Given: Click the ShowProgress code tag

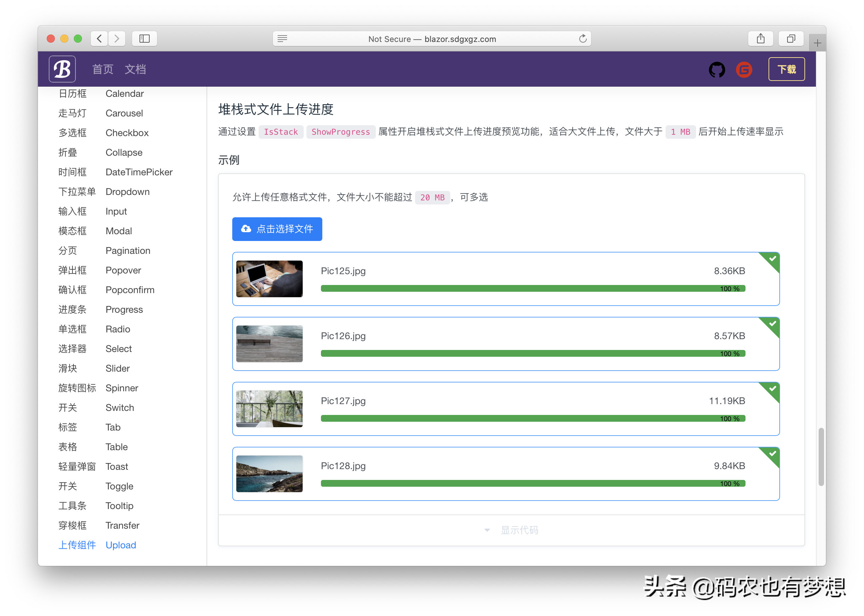Looking at the screenshot, I should pyautogui.click(x=340, y=132).
